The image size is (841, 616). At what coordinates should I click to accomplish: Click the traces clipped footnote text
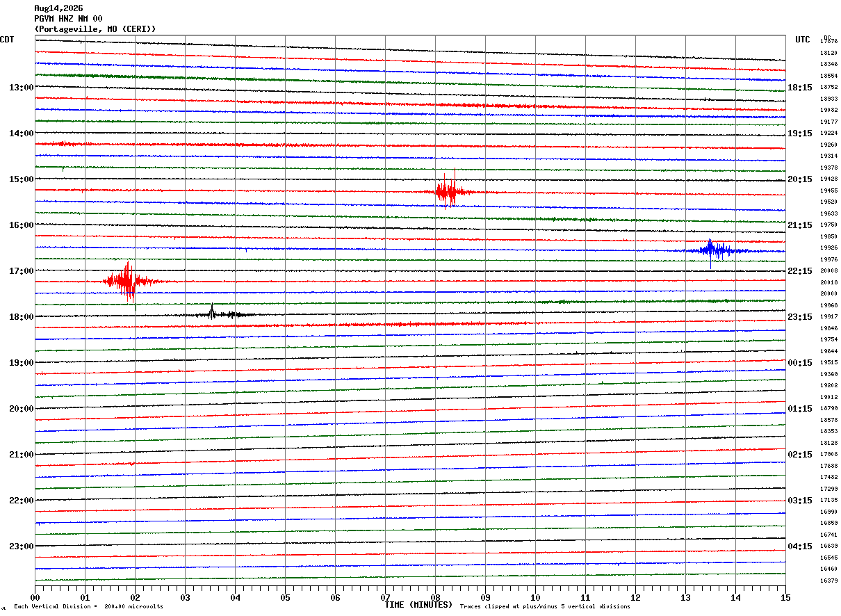pos(545,607)
